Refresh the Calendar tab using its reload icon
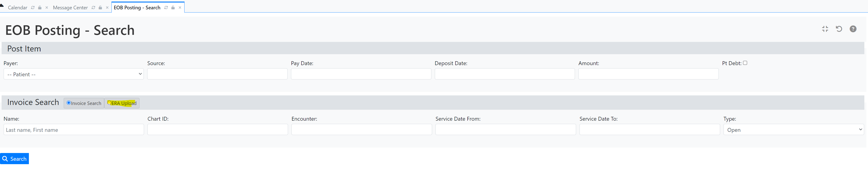868x176 pixels. coord(33,8)
